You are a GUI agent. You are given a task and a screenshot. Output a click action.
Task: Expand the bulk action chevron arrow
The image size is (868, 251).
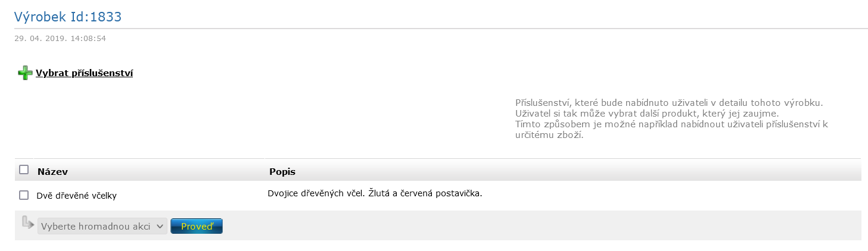tap(159, 226)
